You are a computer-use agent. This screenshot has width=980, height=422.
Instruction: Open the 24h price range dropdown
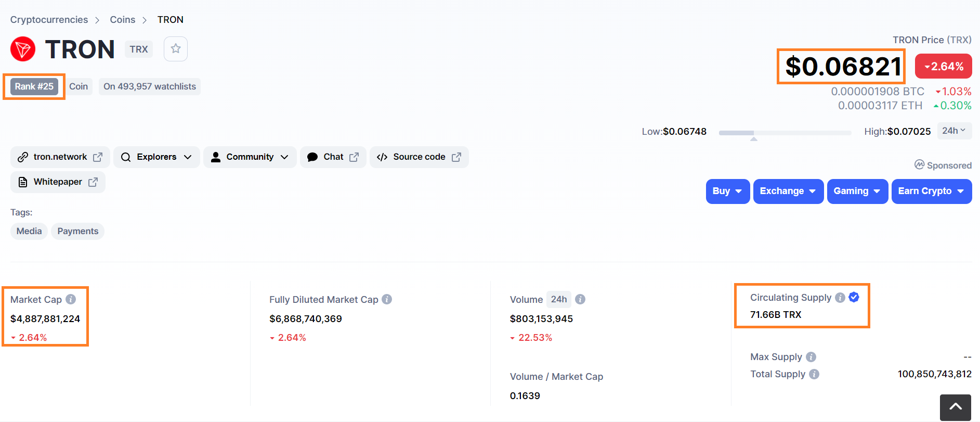pyautogui.click(x=954, y=131)
